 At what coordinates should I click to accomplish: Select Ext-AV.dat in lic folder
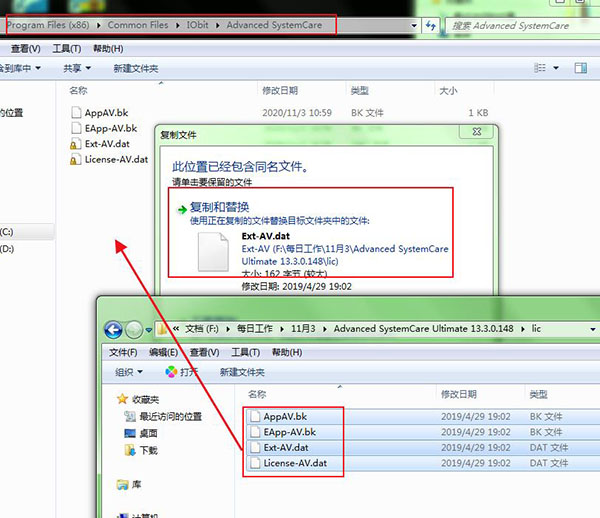pos(286,448)
